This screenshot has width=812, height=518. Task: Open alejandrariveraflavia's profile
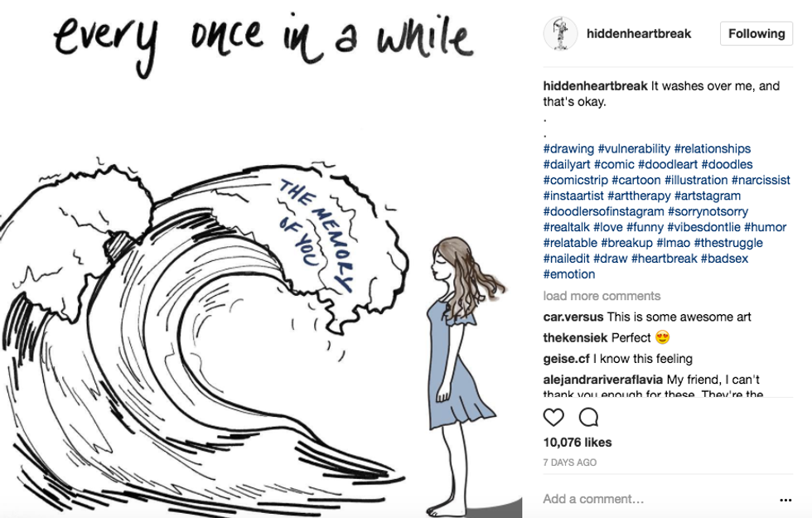tap(603, 380)
